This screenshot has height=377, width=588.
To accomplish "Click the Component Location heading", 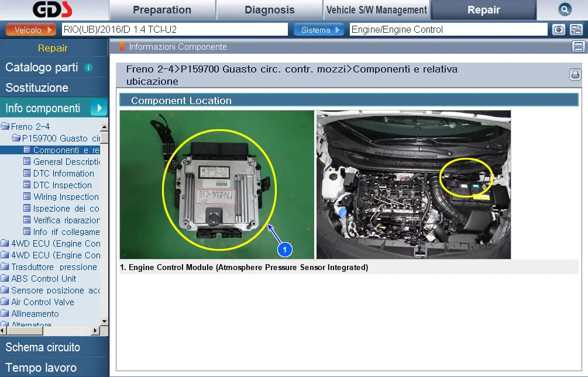I will click(181, 101).
